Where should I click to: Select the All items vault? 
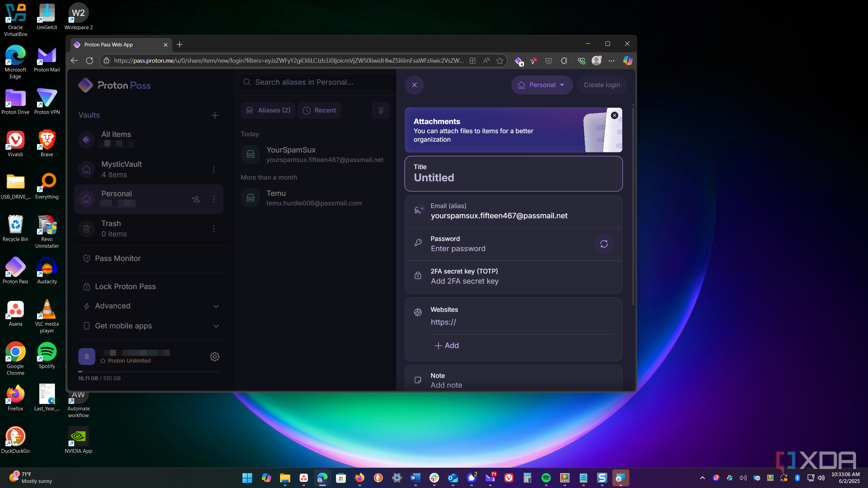[149, 139]
